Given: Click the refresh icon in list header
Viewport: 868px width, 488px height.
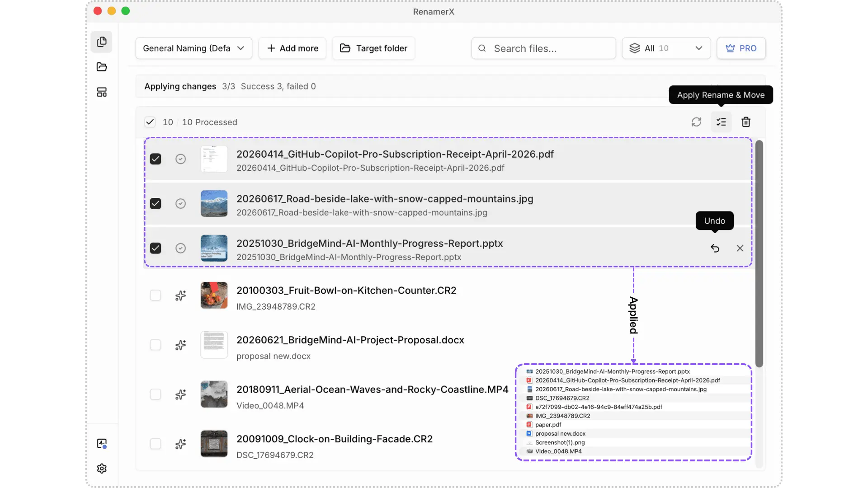Looking at the screenshot, I should [696, 122].
